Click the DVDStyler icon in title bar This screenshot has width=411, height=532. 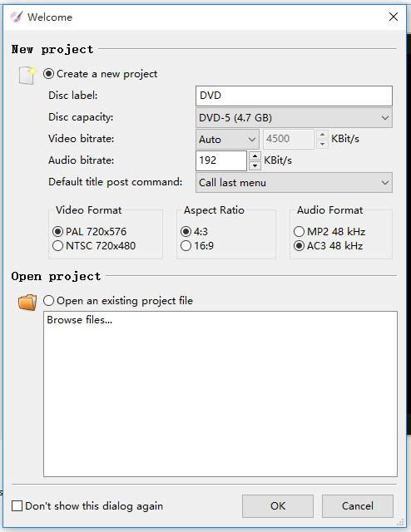pyautogui.click(x=16, y=17)
